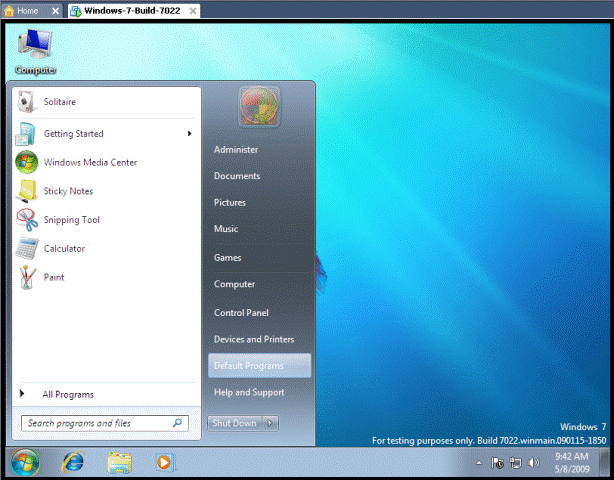Click the Calculator label

click(64, 249)
